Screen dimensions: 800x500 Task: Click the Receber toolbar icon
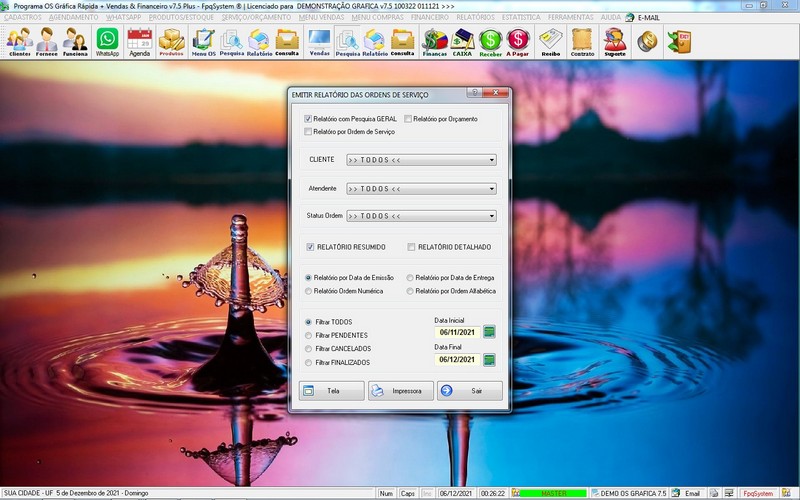click(x=490, y=41)
